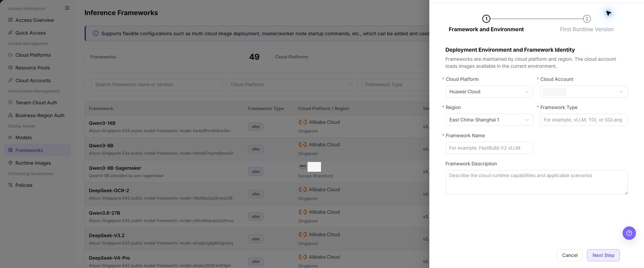Click the Resource Pools stack icon

tap(10, 68)
